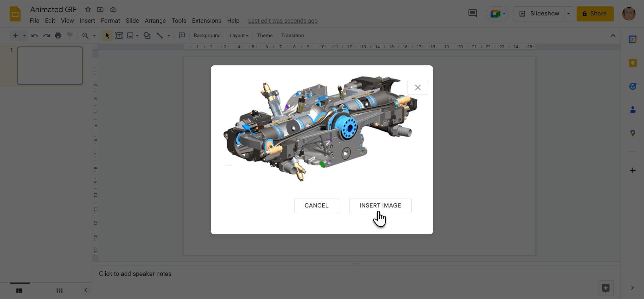
Task: Close the image preview dialog
Action: pos(418,87)
